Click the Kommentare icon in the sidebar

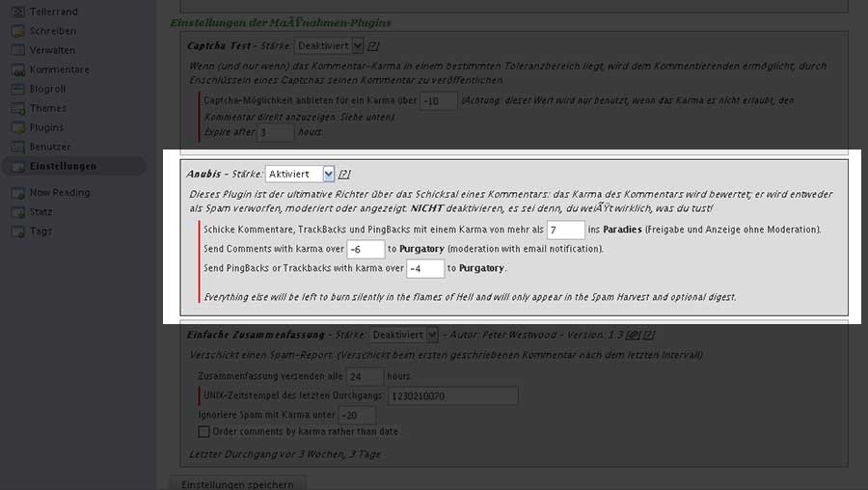[x=17, y=69]
